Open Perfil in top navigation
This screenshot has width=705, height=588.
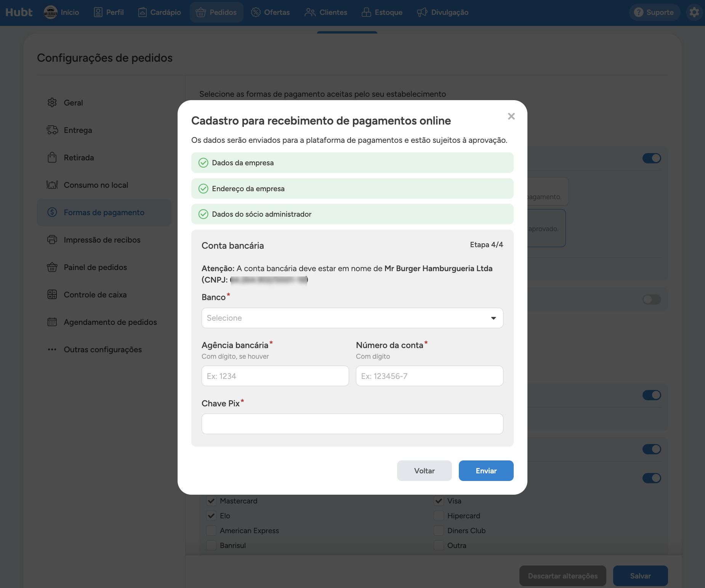109,12
